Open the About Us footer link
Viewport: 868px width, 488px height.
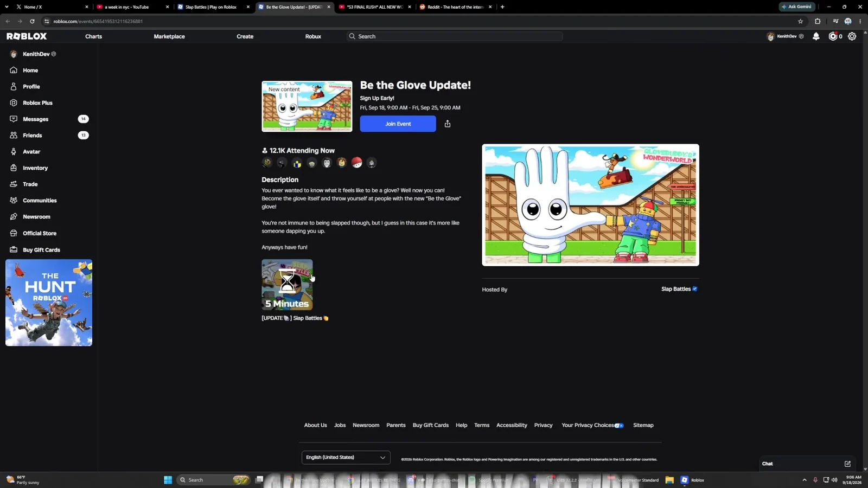(x=315, y=425)
